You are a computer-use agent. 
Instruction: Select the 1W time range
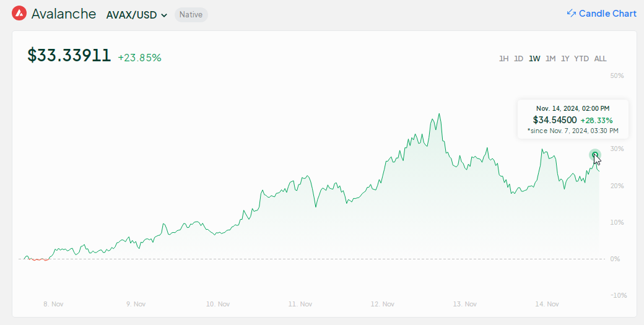[534, 59]
